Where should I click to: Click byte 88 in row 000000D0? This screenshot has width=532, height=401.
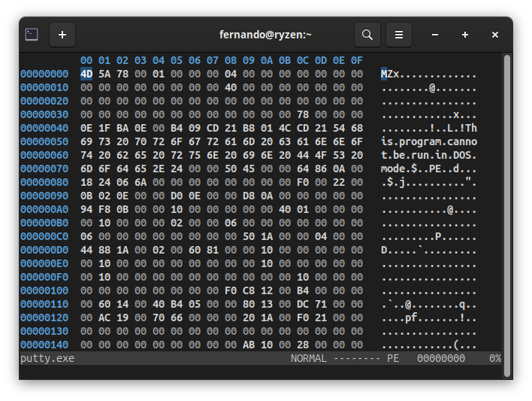tap(104, 250)
